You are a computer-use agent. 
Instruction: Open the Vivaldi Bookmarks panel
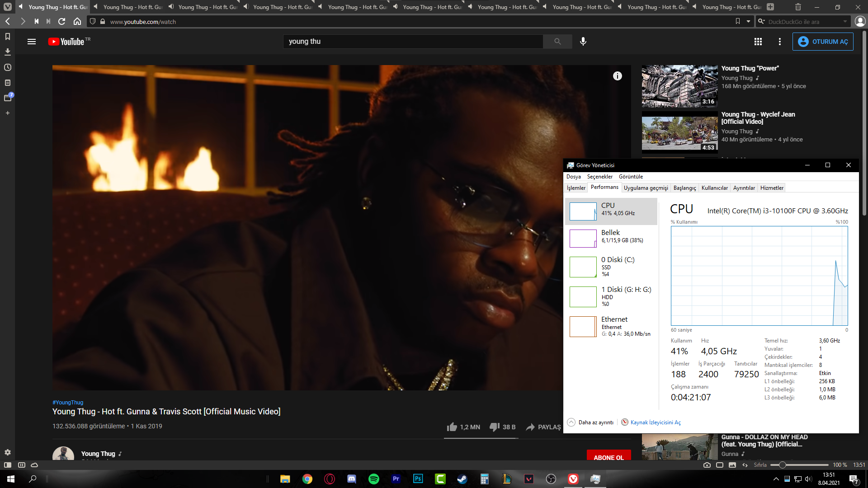8,37
